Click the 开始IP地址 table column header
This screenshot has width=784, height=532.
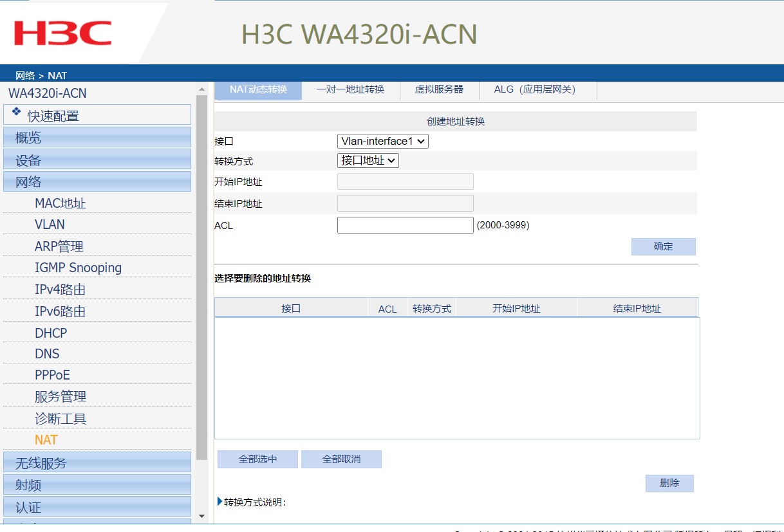click(x=516, y=308)
